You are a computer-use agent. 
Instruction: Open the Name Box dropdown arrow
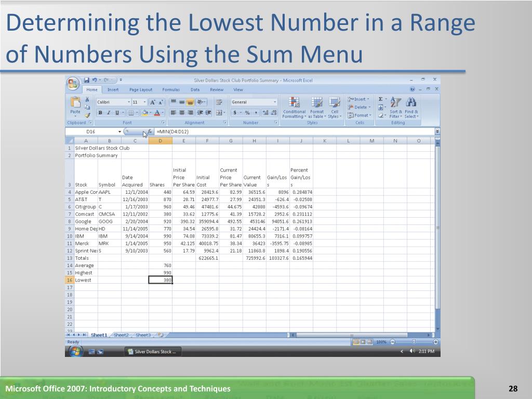pyautogui.click(x=119, y=131)
